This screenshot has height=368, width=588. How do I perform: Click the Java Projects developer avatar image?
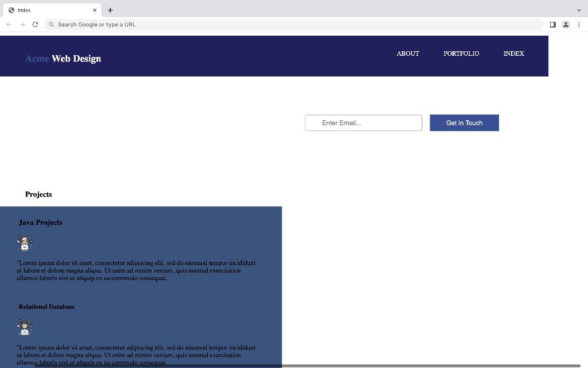[24, 242]
